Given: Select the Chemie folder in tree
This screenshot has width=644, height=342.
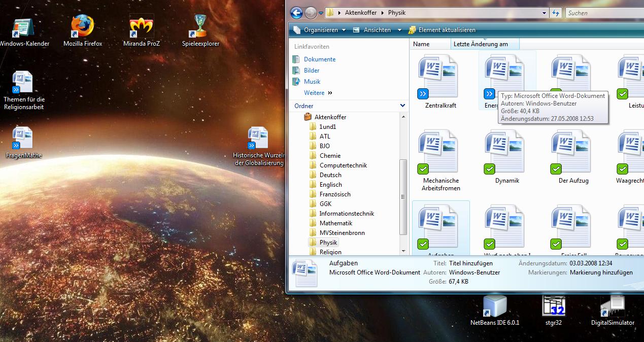Looking at the screenshot, I should tap(330, 156).
